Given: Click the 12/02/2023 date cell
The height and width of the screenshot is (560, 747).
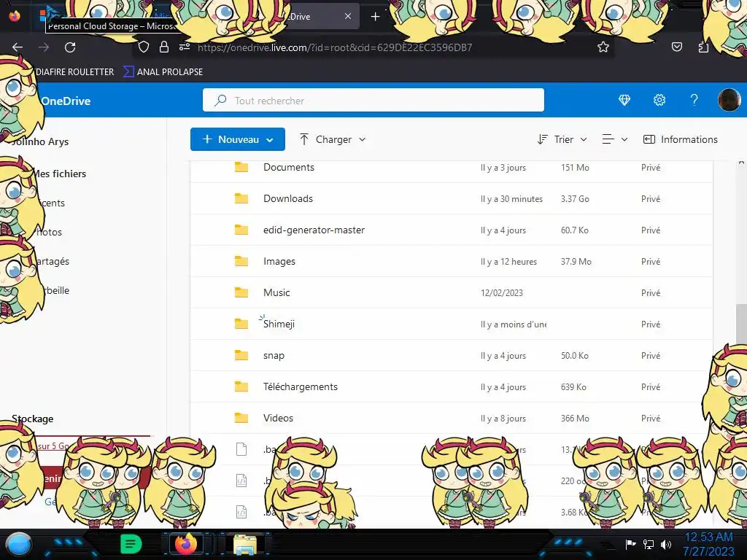Looking at the screenshot, I should click(502, 293).
